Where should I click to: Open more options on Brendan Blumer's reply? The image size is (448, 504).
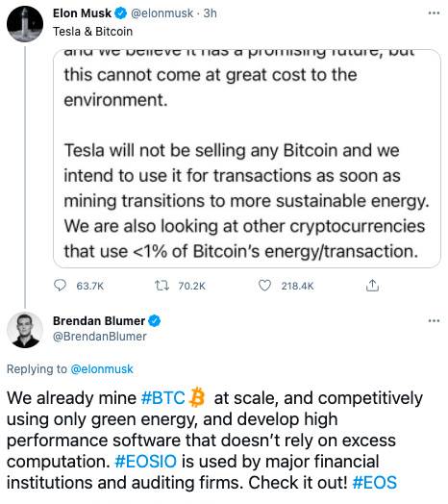click(x=434, y=320)
